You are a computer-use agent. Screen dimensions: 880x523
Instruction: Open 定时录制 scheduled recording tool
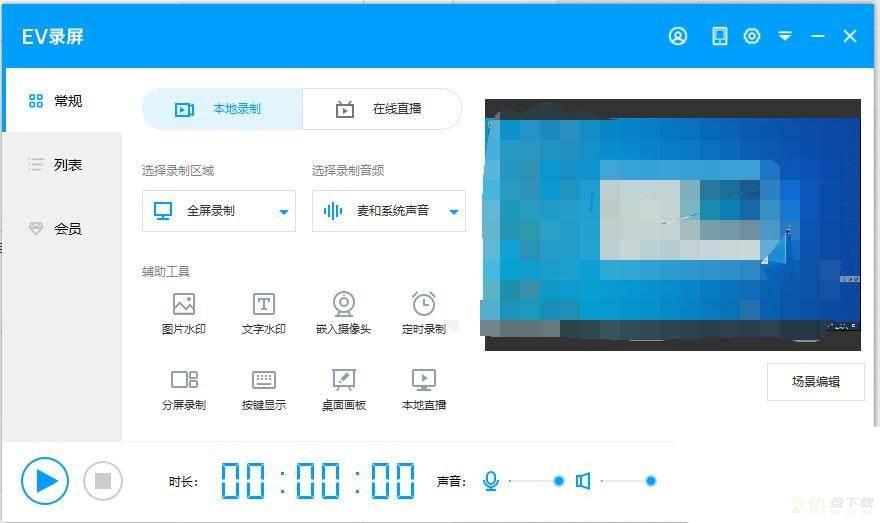point(424,313)
